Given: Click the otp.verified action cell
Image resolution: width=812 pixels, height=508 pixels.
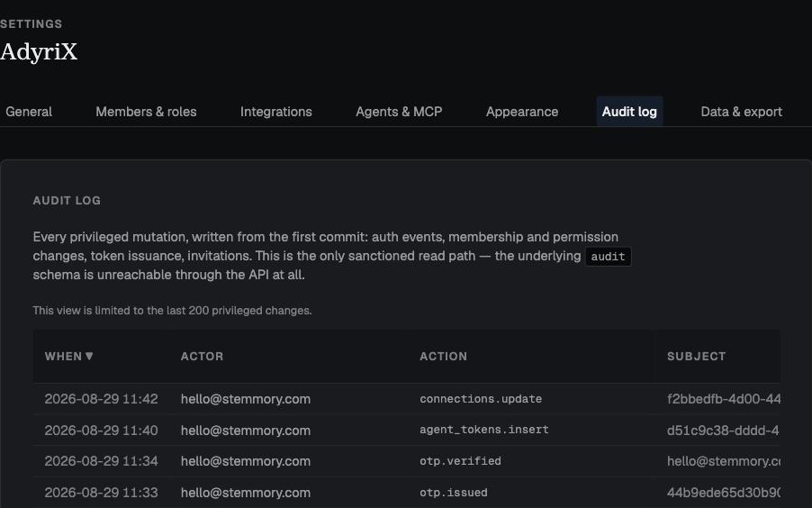Looking at the screenshot, I should click(x=460, y=461).
